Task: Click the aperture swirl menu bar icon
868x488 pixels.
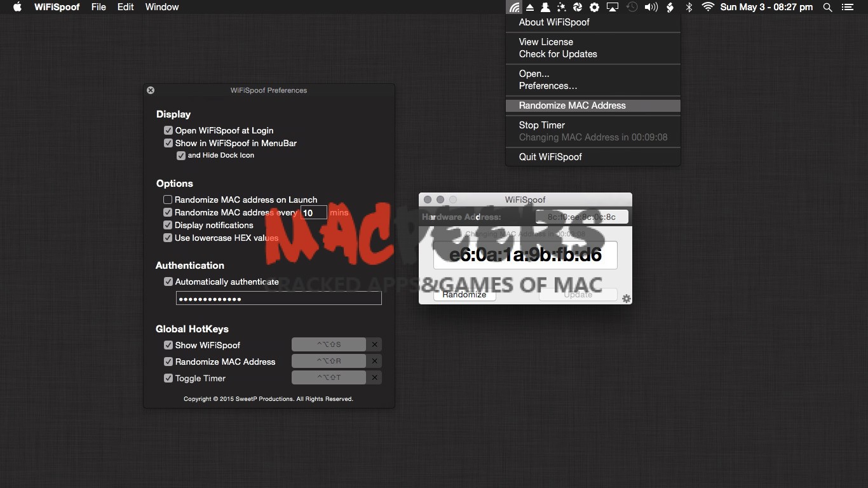Action: point(578,7)
